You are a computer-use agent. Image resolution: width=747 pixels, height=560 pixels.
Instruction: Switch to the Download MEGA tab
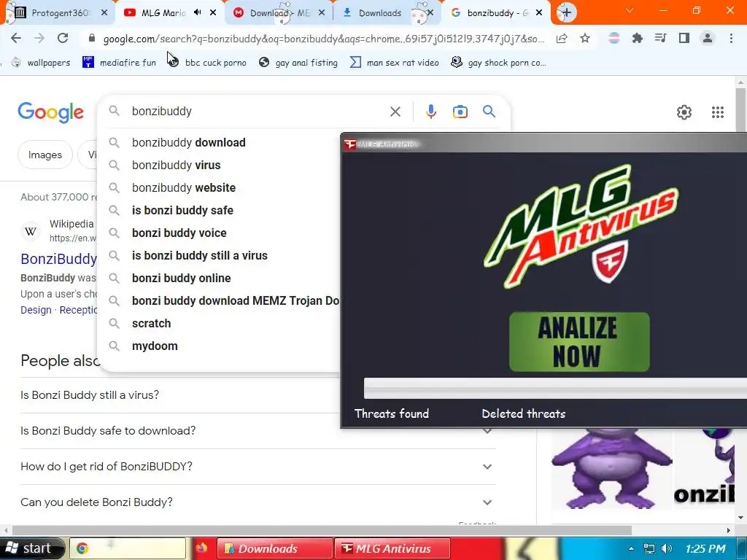pyautogui.click(x=279, y=13)
